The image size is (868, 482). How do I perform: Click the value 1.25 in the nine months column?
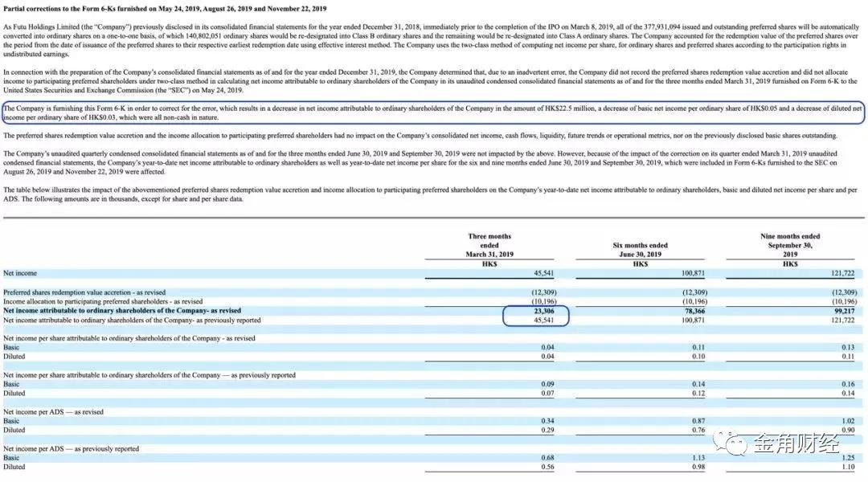[848, 458]
